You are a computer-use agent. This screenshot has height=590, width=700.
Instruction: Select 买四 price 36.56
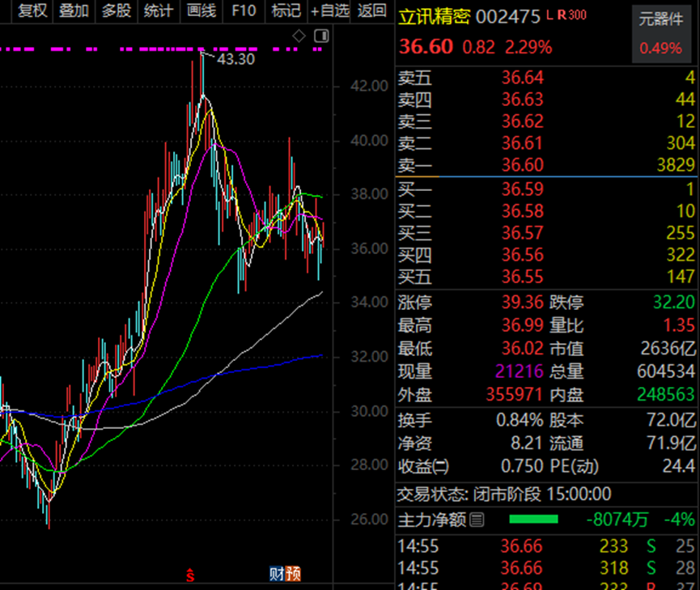coord(522,255)
